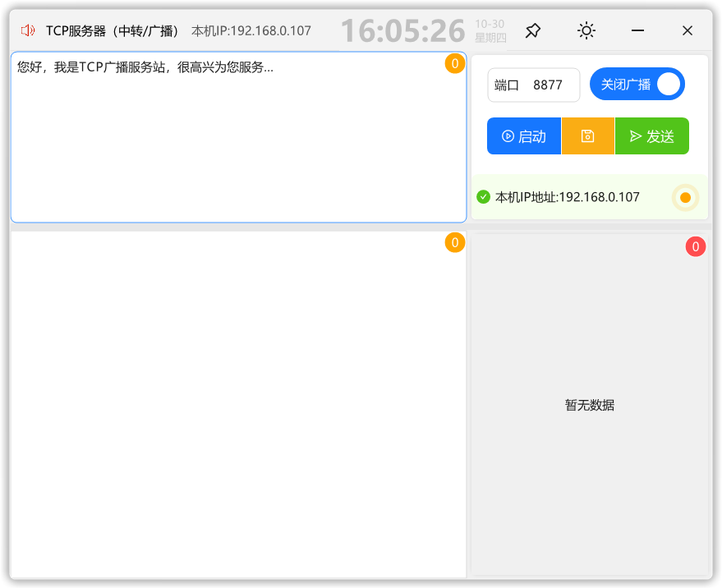Click the 10-30 星期四 date label
The height and width of the screenshot is (588, 722).
coord(490,31)
